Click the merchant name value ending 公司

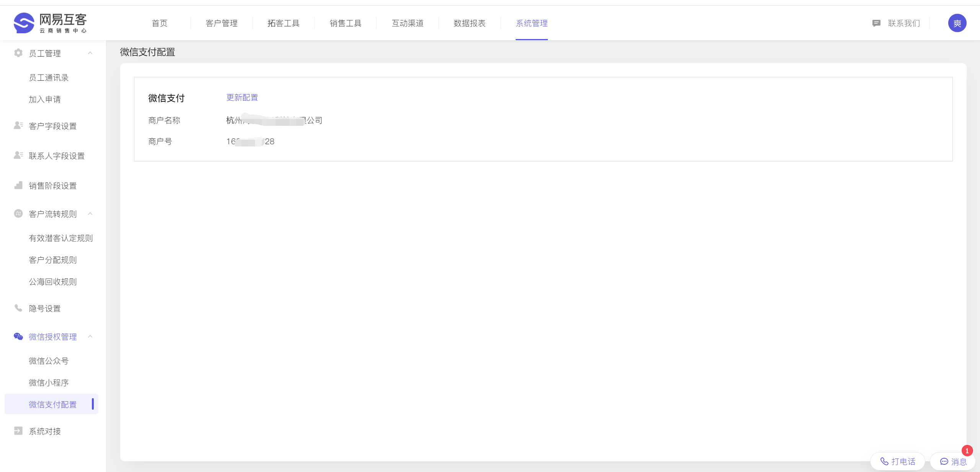tap(274, 120)
